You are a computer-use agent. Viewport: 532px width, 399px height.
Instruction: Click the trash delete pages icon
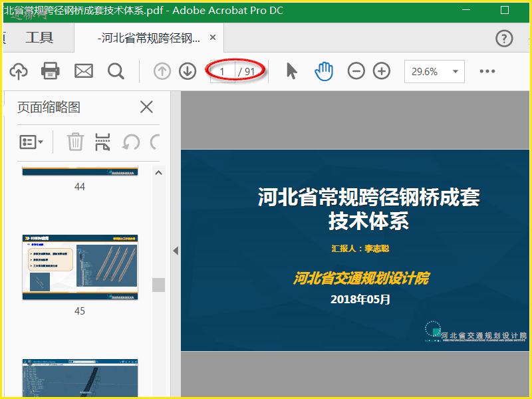75,142
